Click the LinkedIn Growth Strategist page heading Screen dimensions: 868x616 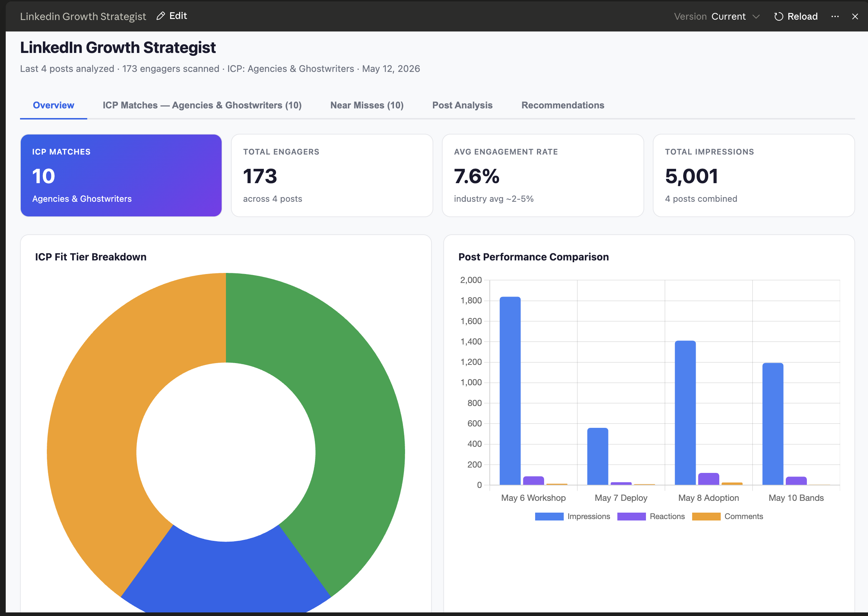(118, 48)
